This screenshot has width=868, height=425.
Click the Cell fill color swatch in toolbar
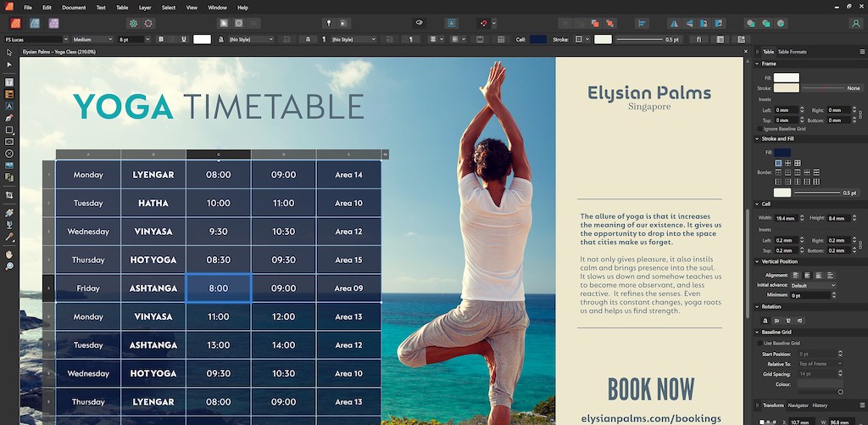537,39
